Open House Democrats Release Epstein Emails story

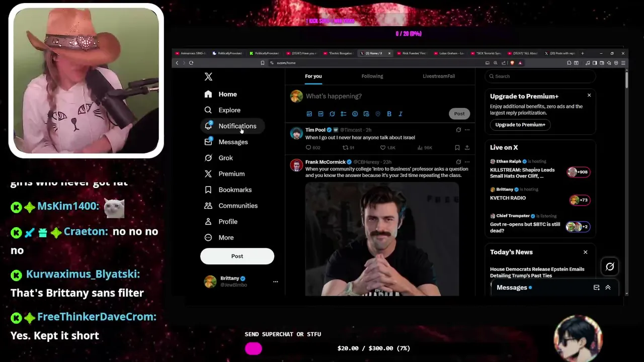pyautogui.click(x=537, y=273)
